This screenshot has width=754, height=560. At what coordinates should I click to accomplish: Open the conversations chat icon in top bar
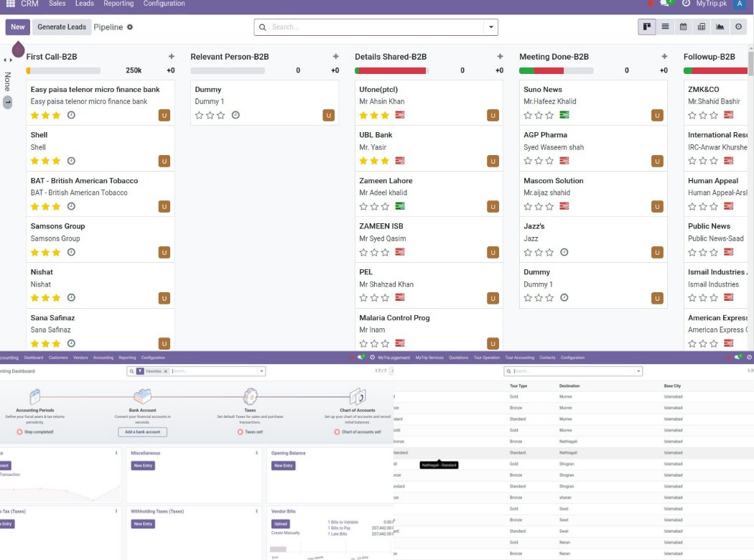(x=665, y=4)
